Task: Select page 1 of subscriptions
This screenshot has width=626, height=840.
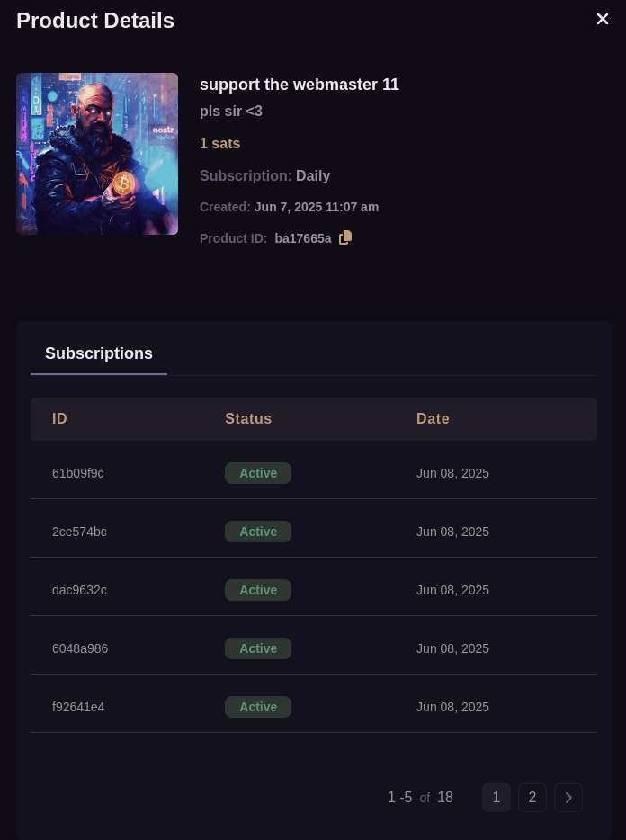Action: click(x=496, y=797)
